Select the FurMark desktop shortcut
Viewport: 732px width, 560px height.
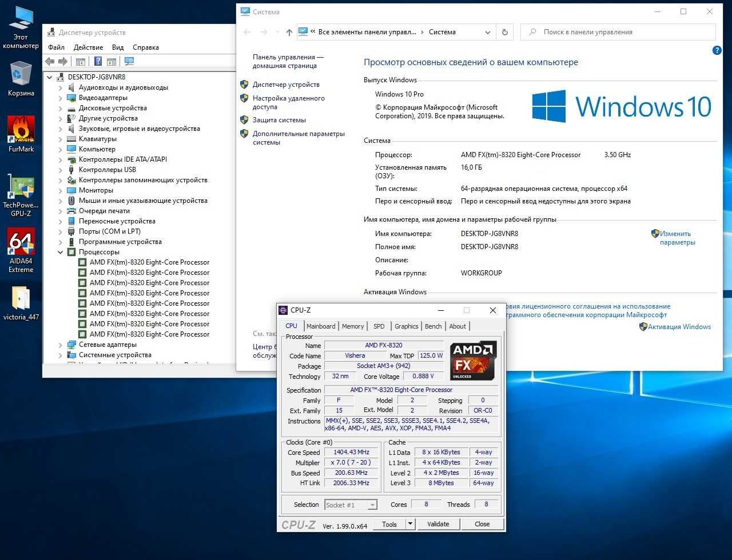(21, 134)
